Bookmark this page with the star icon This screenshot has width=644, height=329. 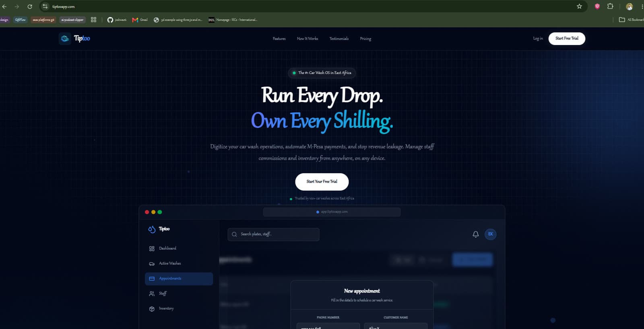click(579, 6)
